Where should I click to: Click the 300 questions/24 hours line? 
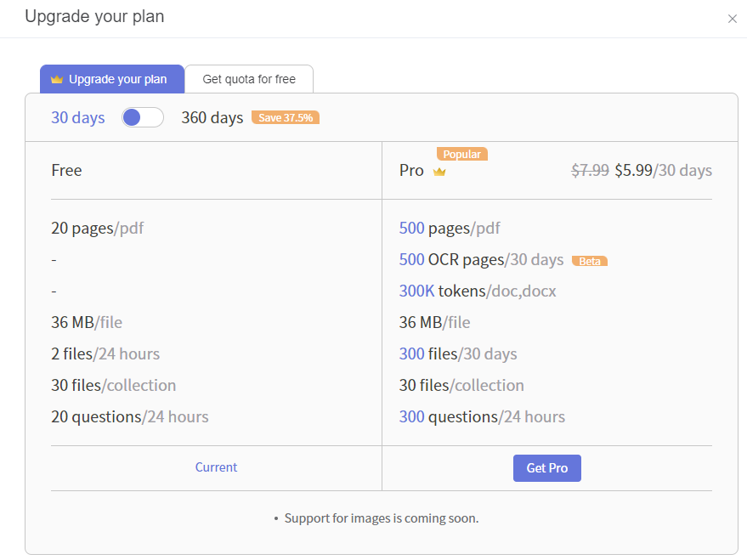[482, 416]
